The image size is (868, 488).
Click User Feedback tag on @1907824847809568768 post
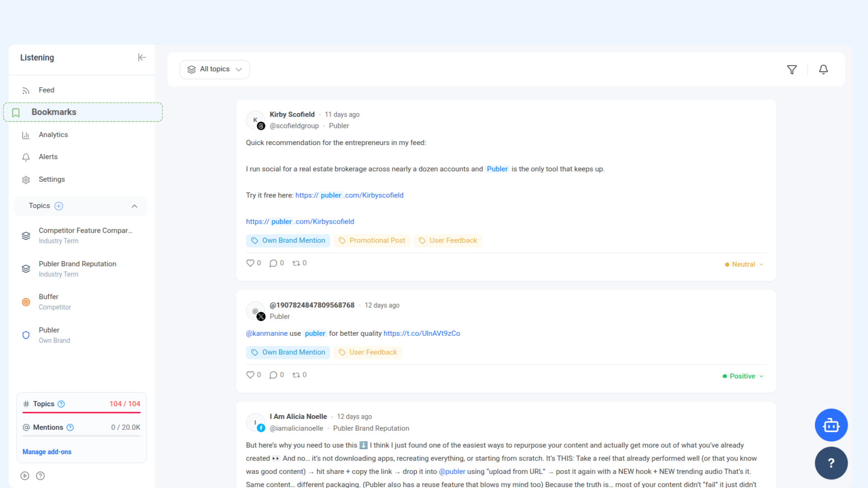coord(368,352)
